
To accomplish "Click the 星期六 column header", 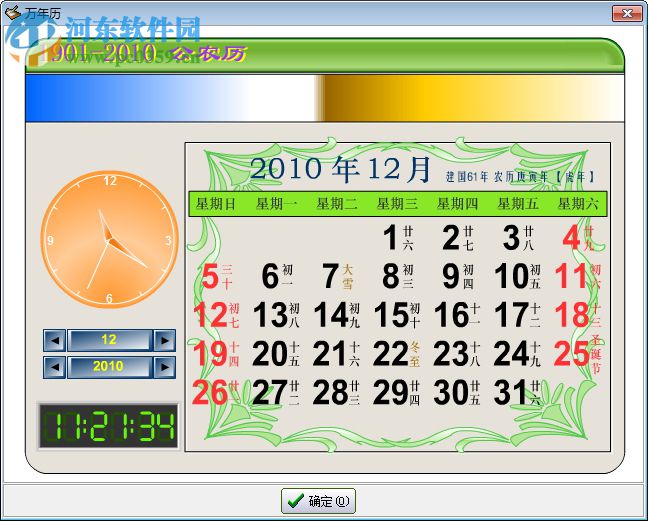I will click(x=578, y=204).
